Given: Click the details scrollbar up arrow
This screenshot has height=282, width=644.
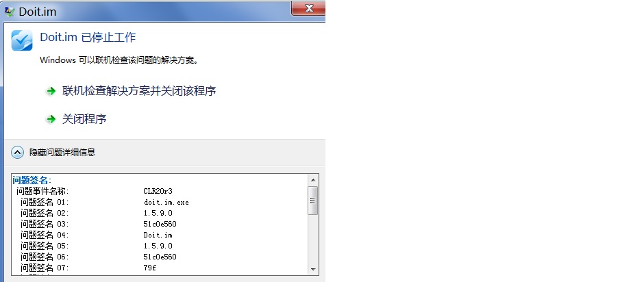Looking at the screenshot, I should click(313, 180).
